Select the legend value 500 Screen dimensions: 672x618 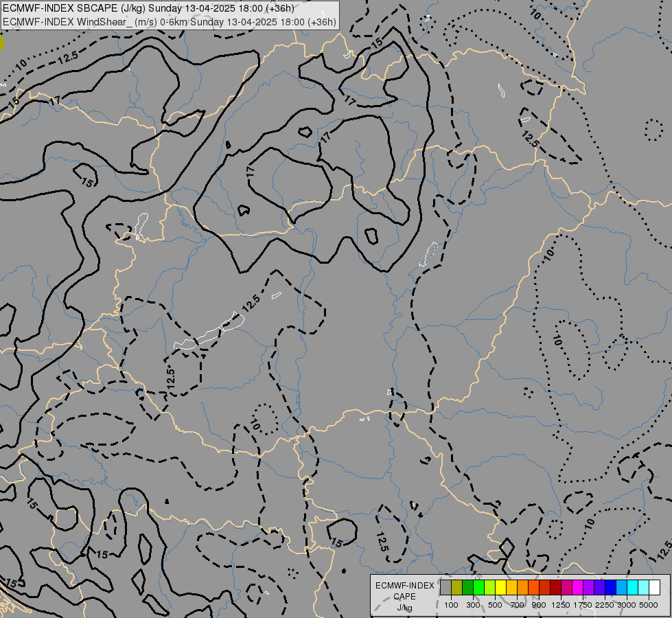pos(495,605)
